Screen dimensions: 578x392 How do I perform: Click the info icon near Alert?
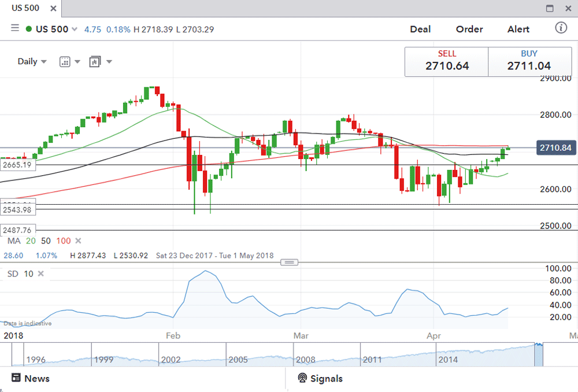[560, 27]
